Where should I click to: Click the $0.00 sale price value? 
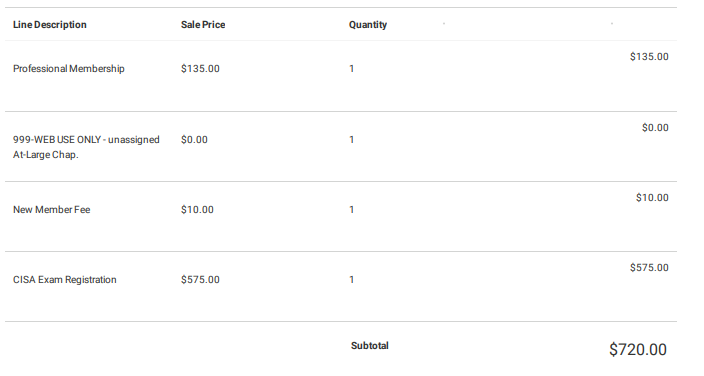(x=194, y=140)
